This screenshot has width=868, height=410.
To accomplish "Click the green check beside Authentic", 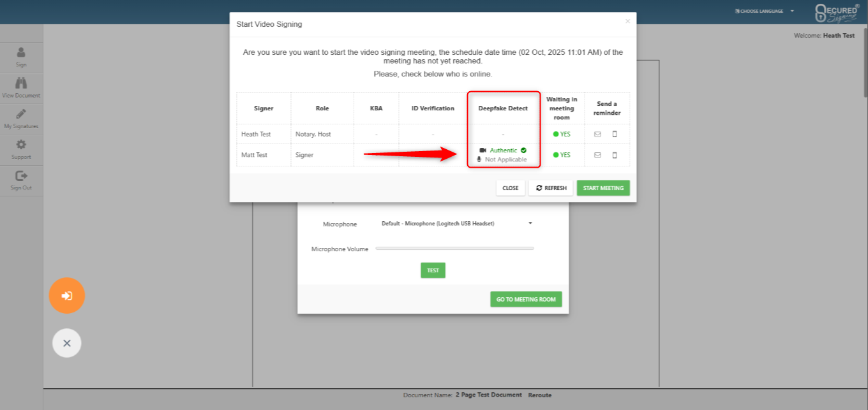I will pyautogui.click(x=523, y=150).
